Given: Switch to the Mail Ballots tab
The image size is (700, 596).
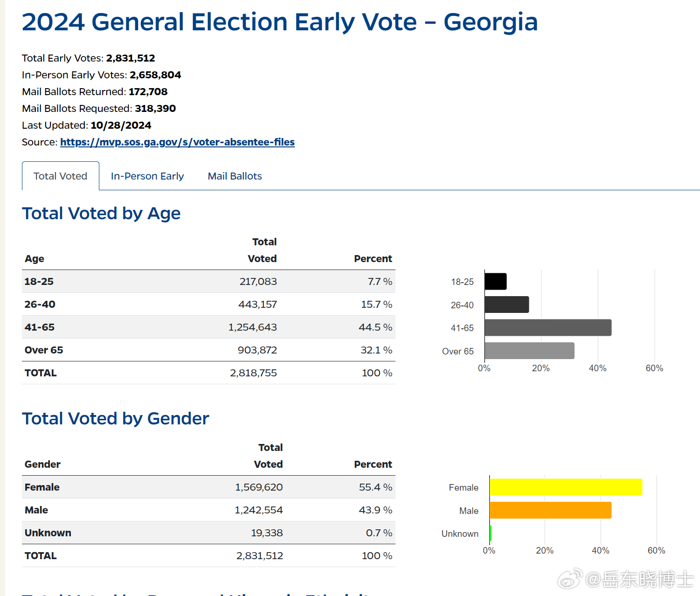Looking at the screenshot, I should tap(235, 176).
